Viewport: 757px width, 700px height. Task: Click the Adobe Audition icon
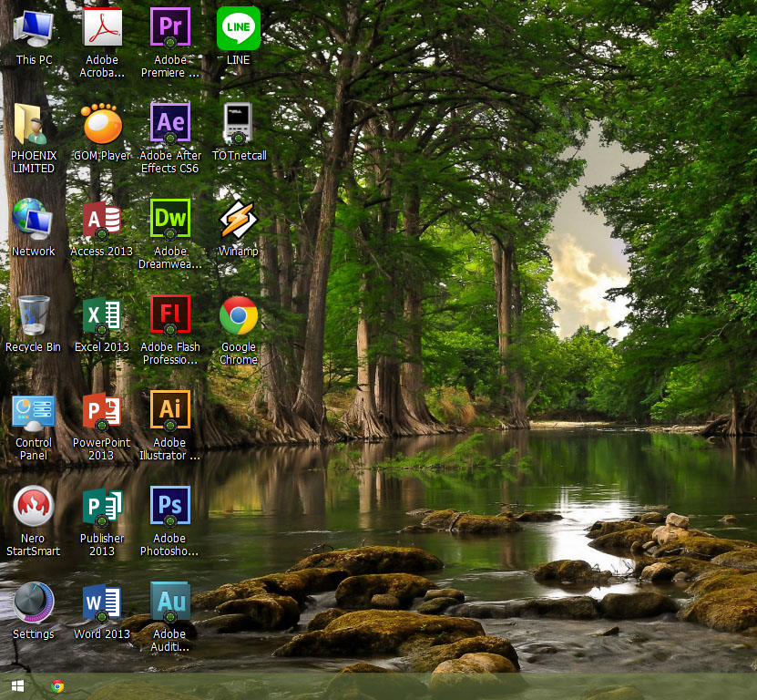click(x=170, y=602)
